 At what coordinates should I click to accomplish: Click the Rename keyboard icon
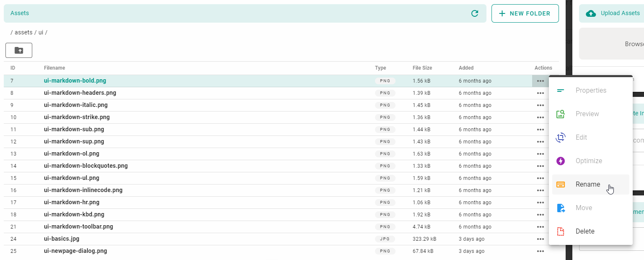[x=560, y=185]
